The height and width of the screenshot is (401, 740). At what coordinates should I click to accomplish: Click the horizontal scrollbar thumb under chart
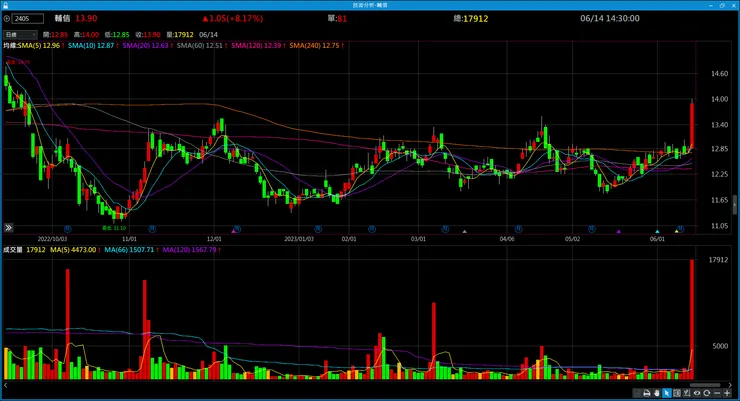[x=705, y=385]
